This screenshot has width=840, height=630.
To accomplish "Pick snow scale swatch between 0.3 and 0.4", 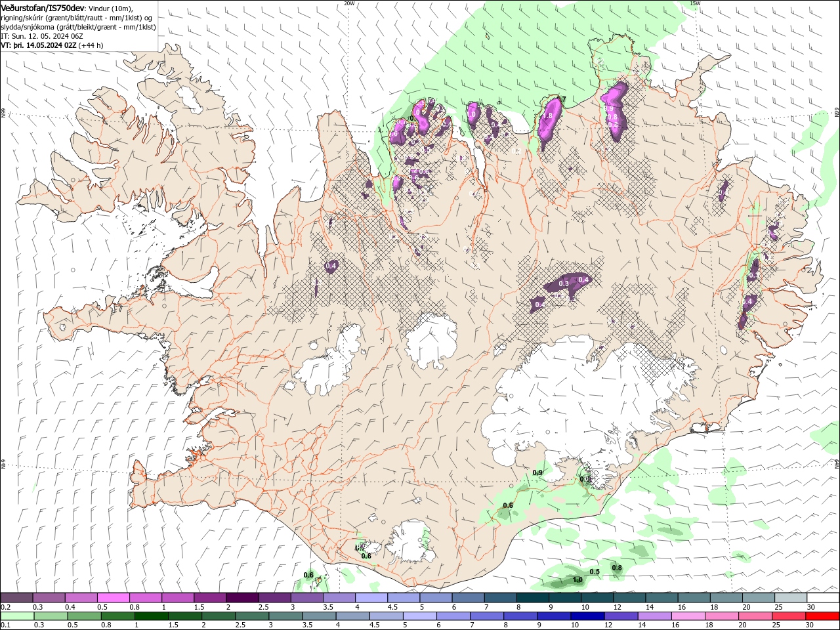I will tap(49, 598).
